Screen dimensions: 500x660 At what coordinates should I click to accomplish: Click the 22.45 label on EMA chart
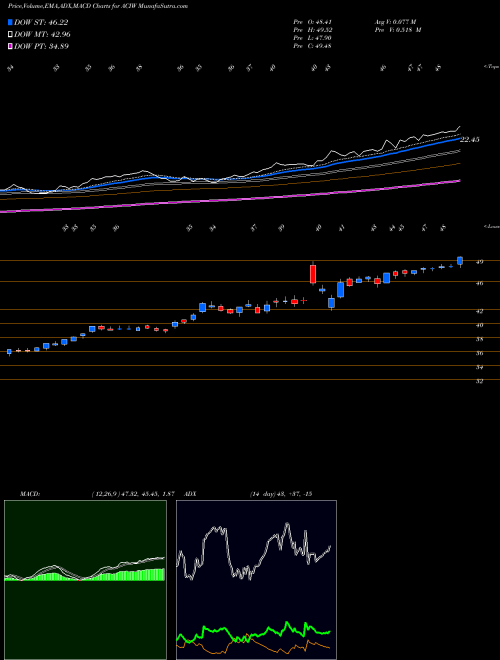pyautogui.click(x=470, y=140)
